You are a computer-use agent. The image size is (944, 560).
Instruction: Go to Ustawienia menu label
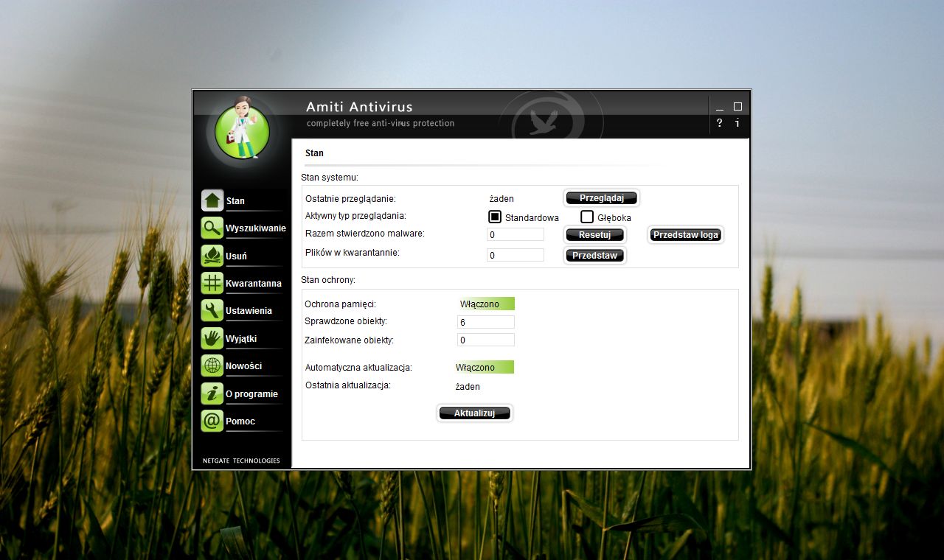[249, 311]
